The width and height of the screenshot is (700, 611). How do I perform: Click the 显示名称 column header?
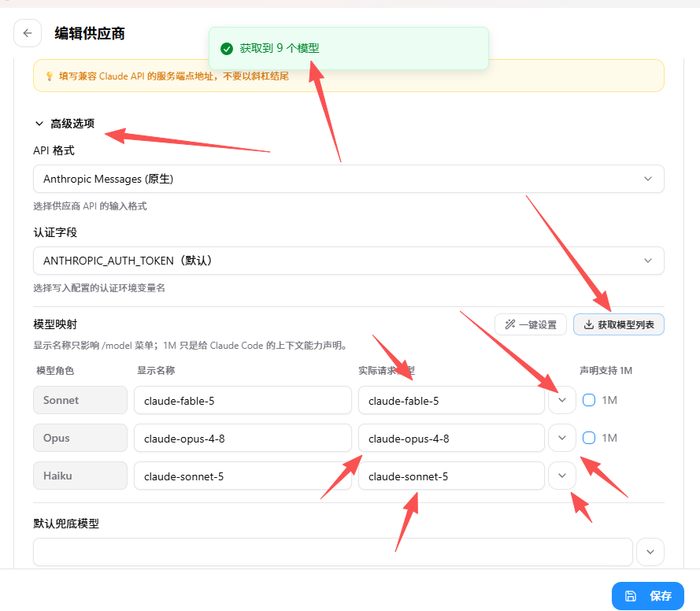point(156,370)
